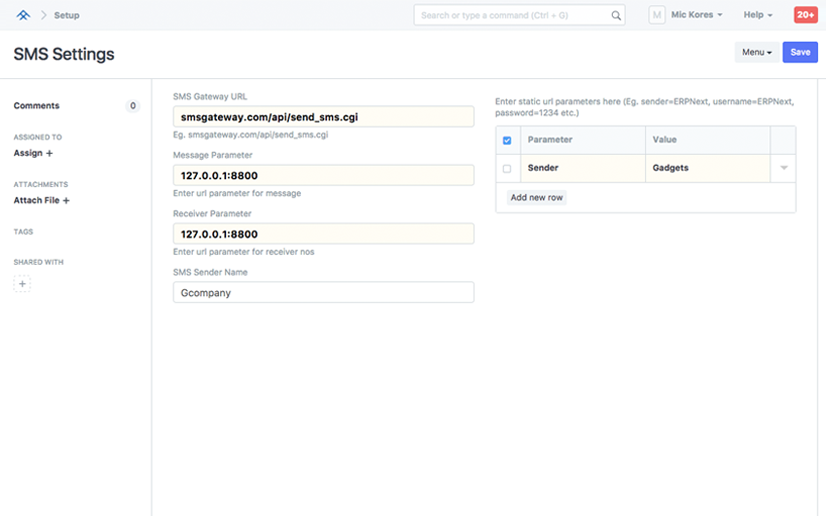This screenshot has width=826, height=516.
Task: Click the plus icon next to Attach File
Action: (66, 201)
